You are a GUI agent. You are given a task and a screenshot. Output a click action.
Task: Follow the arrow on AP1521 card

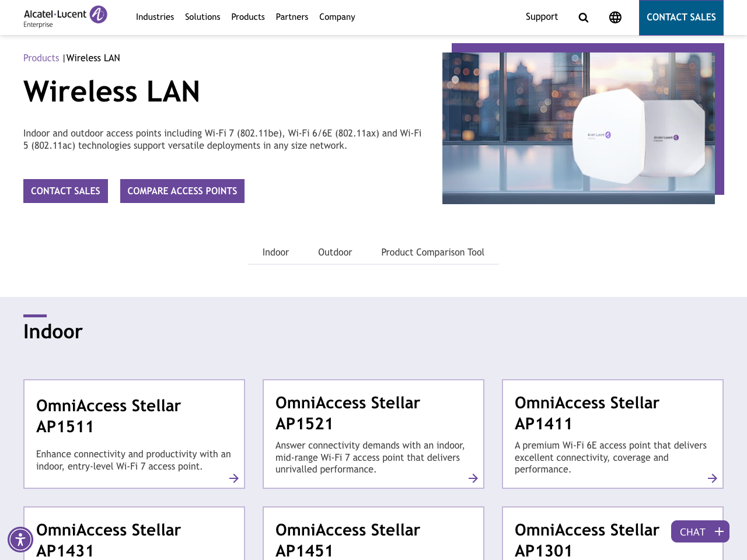click(473, 478)
